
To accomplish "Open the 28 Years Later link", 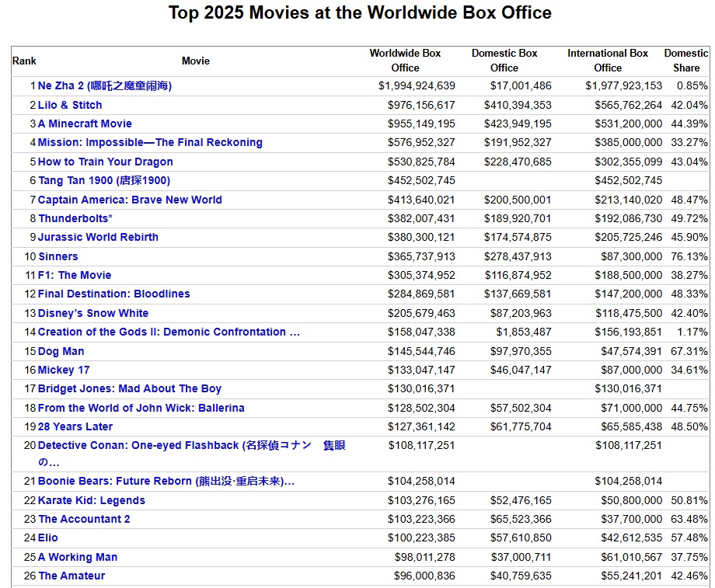I will pos(75,426).
